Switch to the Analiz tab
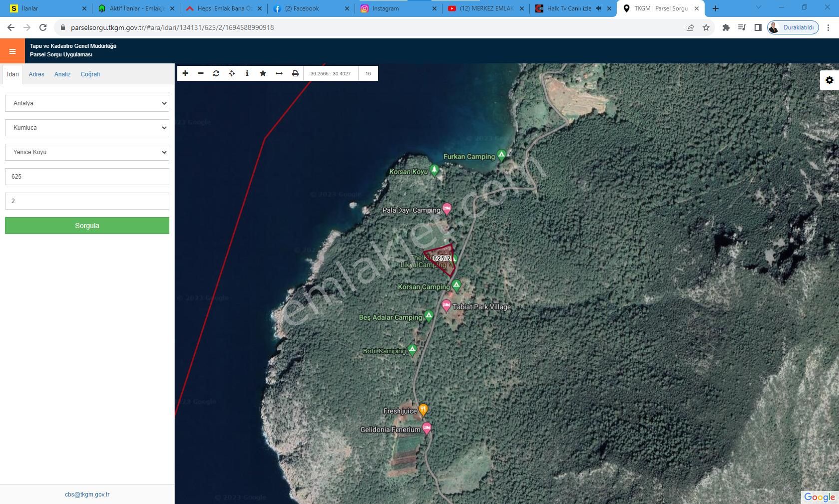Image resolution: width=839 pixels, height=504 pixels. (62, 74)
